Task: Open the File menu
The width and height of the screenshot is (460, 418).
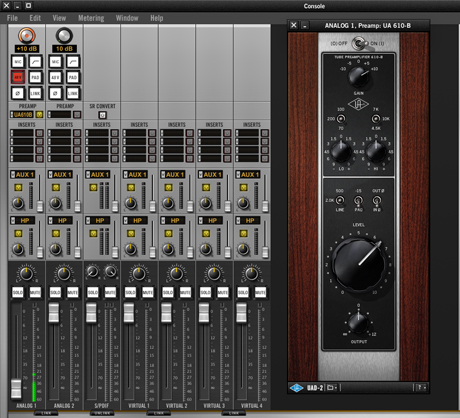Action: pos(12,18)
